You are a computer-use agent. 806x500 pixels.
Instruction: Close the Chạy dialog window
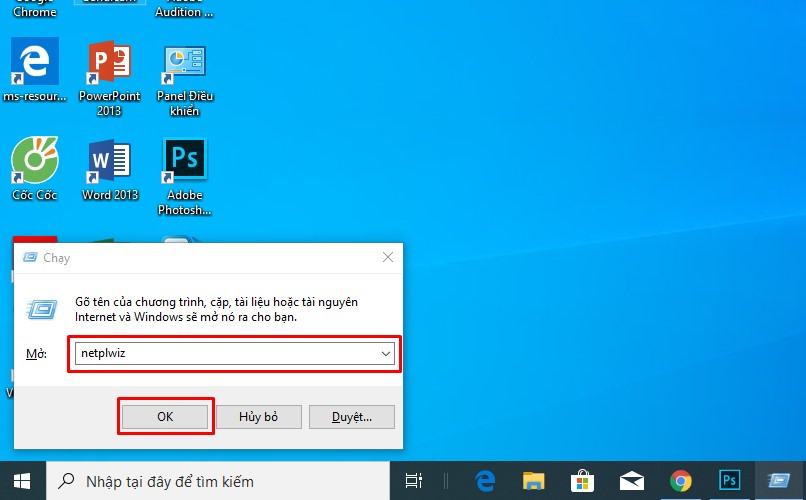[388, 257]
